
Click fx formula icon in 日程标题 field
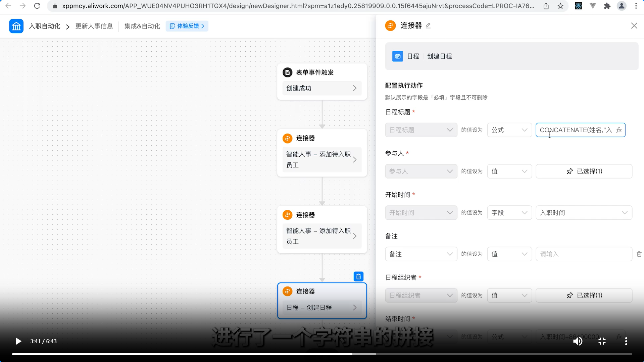[x=619, y=130]
